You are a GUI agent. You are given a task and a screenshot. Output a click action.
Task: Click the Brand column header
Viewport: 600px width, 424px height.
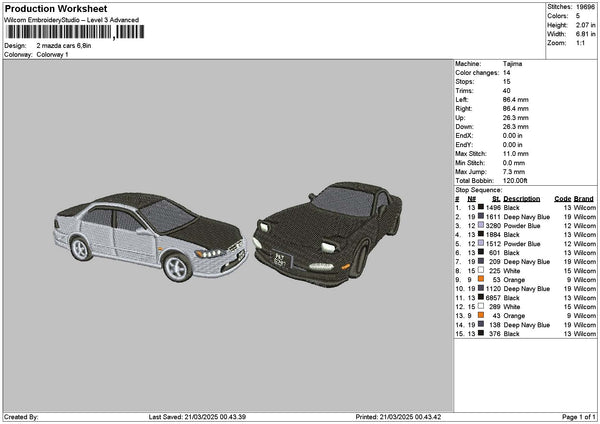click(585, 198)
